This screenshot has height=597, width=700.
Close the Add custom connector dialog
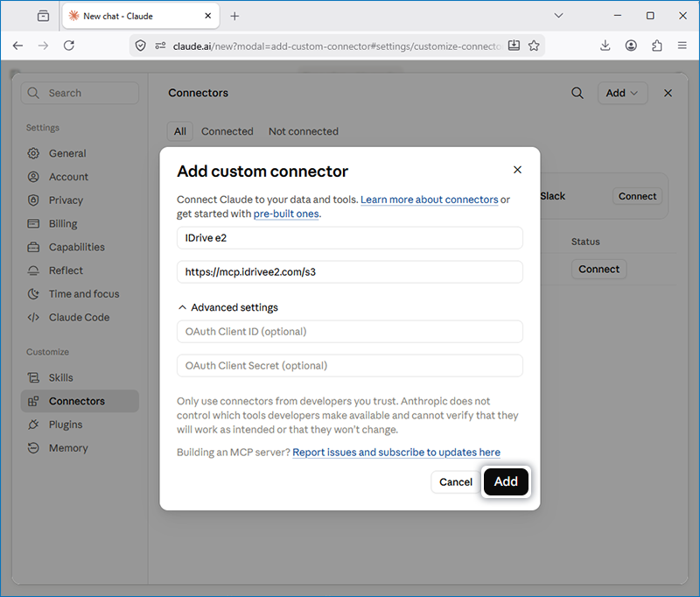[517, 170]
